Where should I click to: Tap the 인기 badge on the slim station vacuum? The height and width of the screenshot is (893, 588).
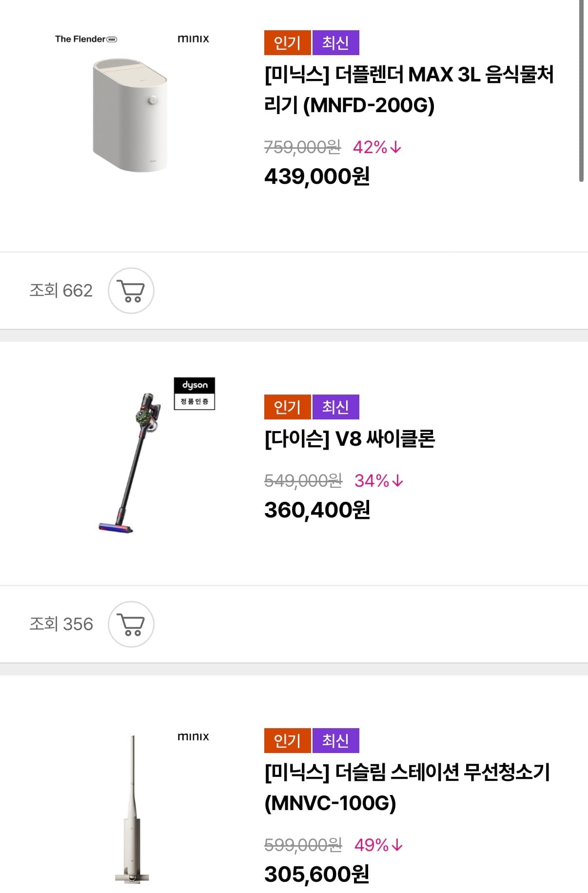(x=287, y=740)
